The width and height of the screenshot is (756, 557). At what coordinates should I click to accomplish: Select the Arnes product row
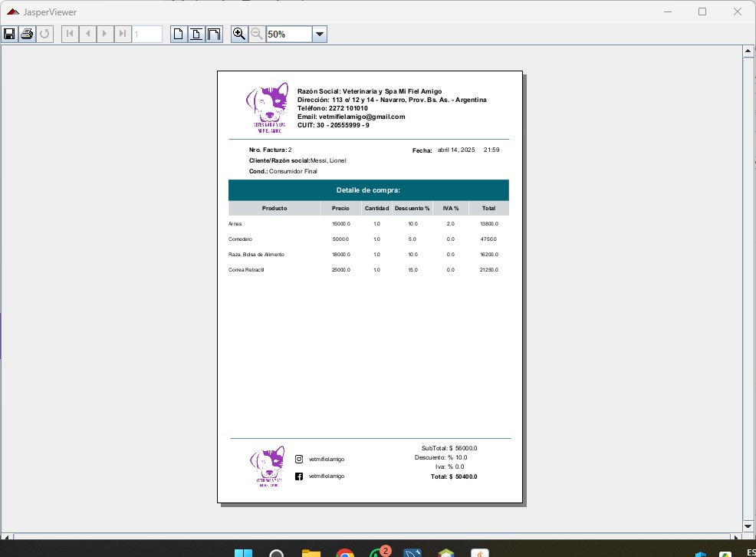pyautogui.click(x=368, y=224)
